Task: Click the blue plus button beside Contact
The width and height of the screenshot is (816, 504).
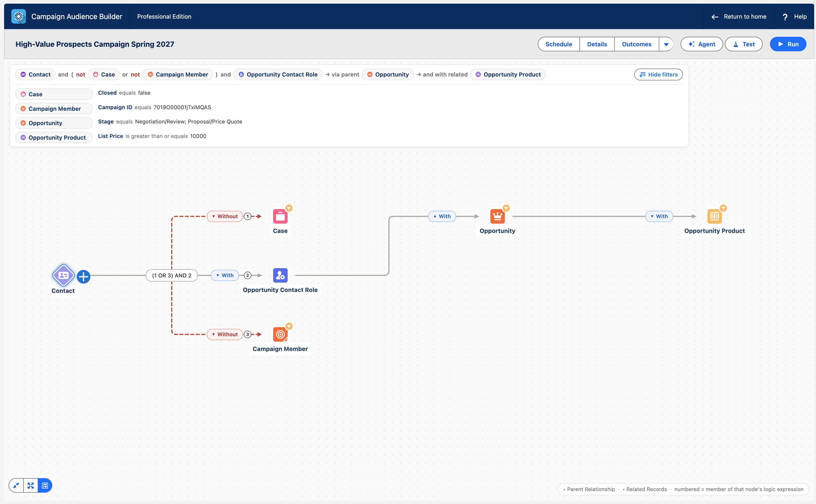Action: [83, 277]
